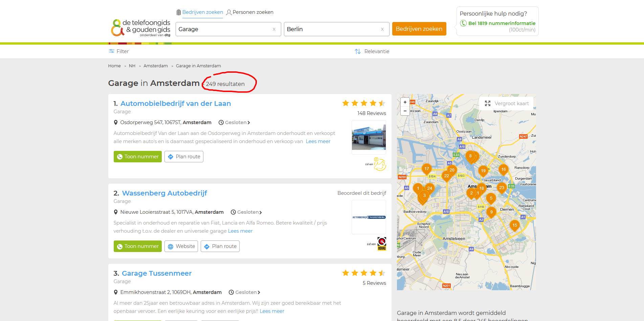The image size is (644, 321).
Task: Select map marker 17
Action: tap(427, 169)
